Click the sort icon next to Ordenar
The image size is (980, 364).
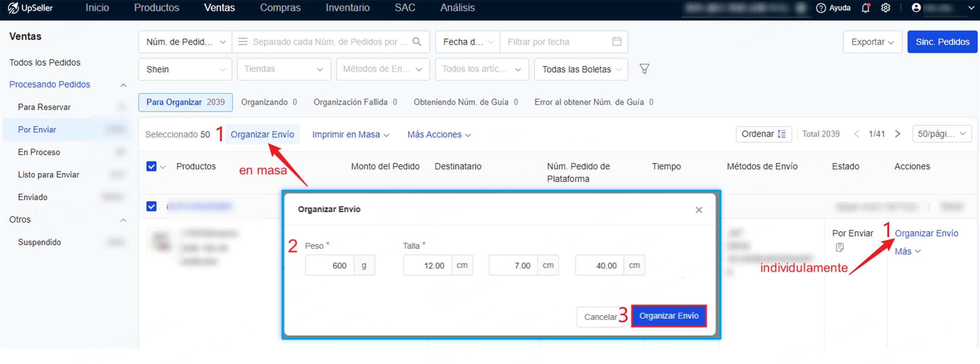click(782, 134)
